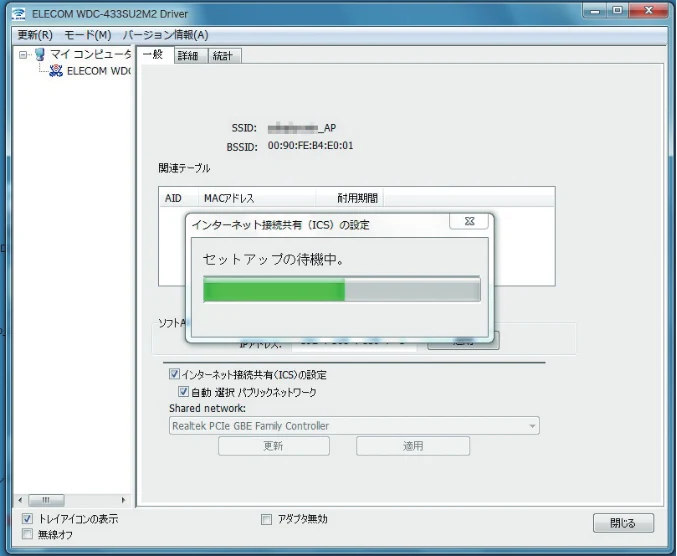Click the green setup progress bar
Screen dimensions: 677x556
click(x=342, y=289)
